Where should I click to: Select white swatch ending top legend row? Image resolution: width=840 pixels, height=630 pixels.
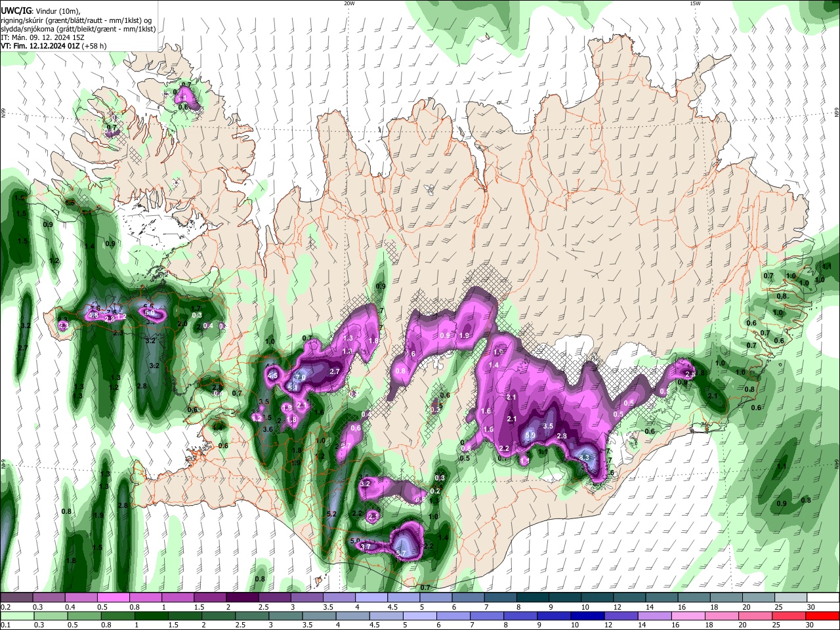coord(824,598)
